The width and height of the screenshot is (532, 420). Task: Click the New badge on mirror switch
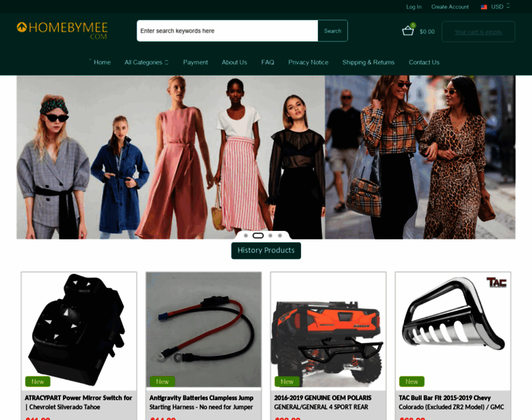[38, 381]
